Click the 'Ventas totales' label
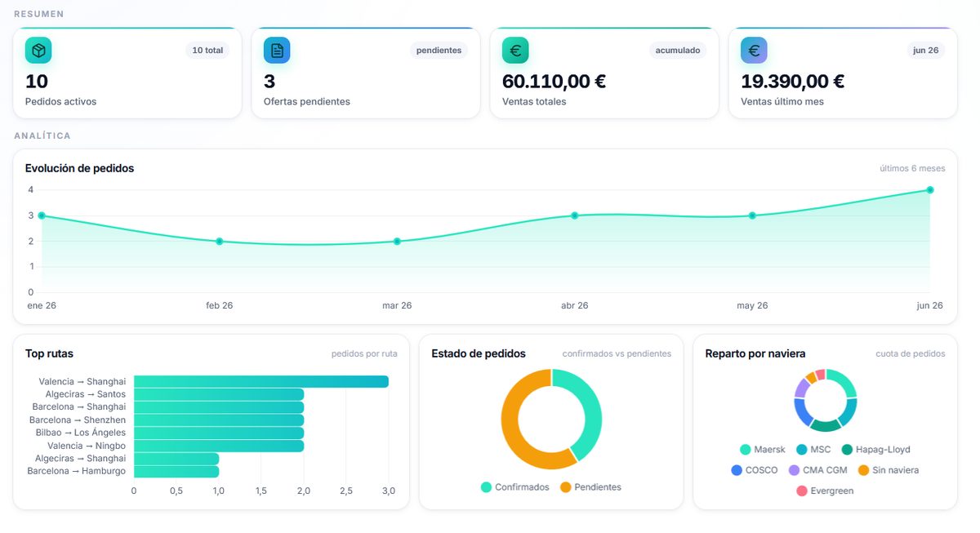Image resolution: width=980 pixels, height=533 pixels. 534,102
